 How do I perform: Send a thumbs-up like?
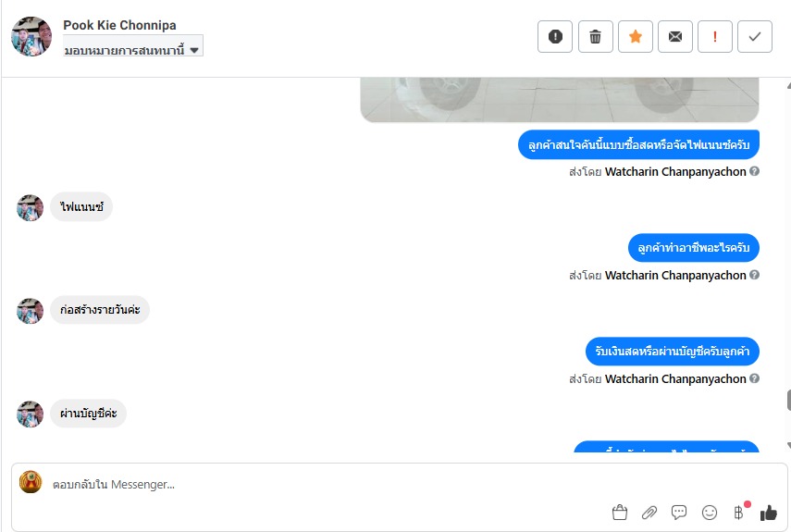point(769,513)
